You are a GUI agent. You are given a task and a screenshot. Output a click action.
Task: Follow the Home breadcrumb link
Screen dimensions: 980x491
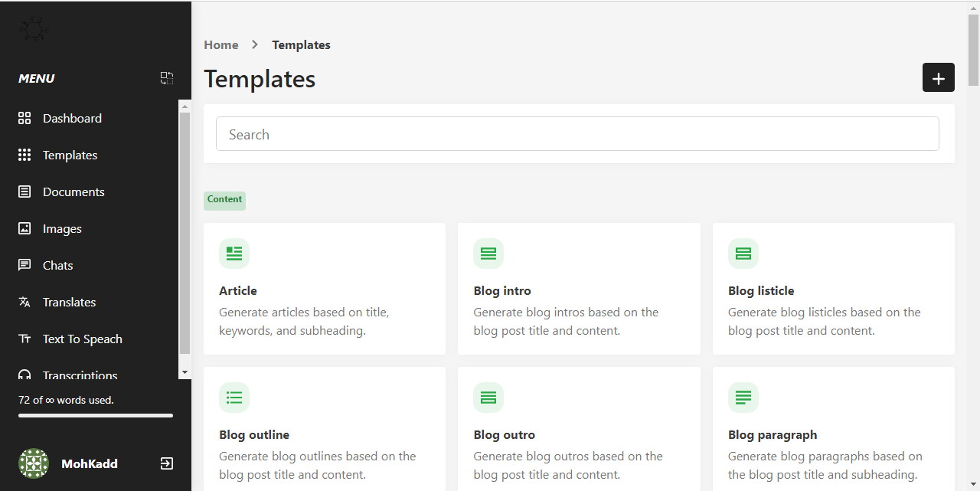pos(221,45)
